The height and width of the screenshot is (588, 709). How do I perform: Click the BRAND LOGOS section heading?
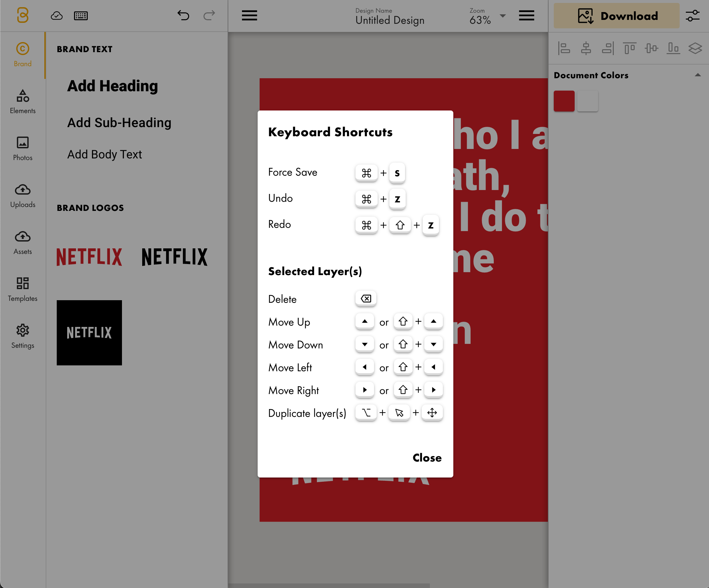90,208
